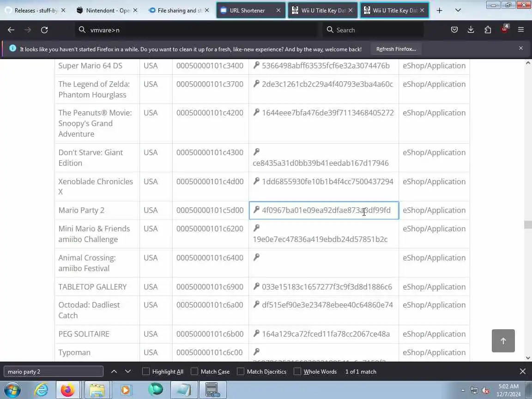The image size is (532, 399).
Task: Close the URL Shortener tab
Action: [278, 11]
